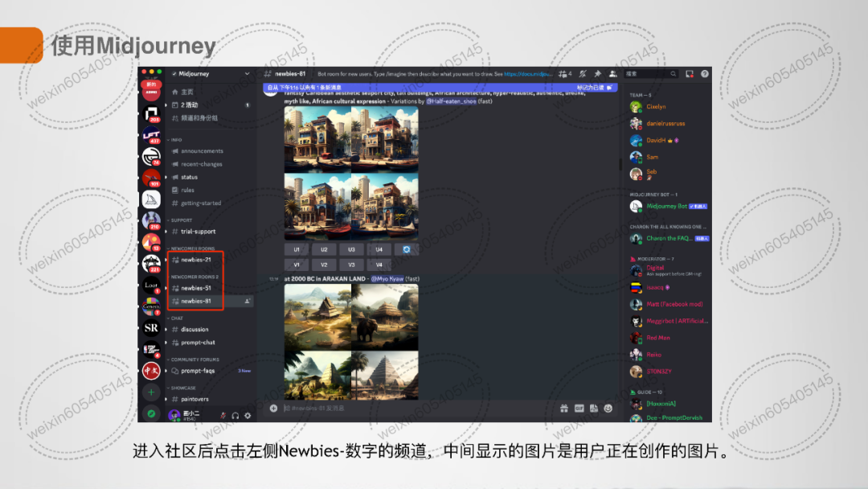Open the server icon with 74 badge

[151, 156]
